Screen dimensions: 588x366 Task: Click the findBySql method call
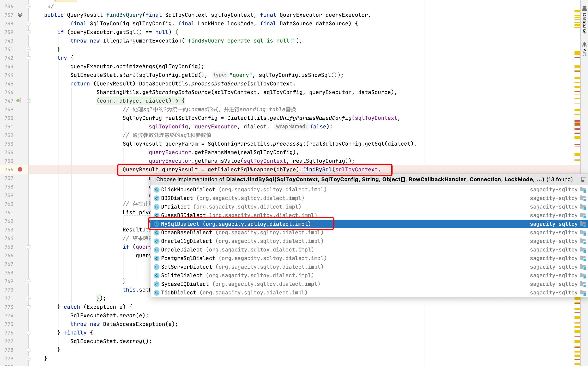317,170
